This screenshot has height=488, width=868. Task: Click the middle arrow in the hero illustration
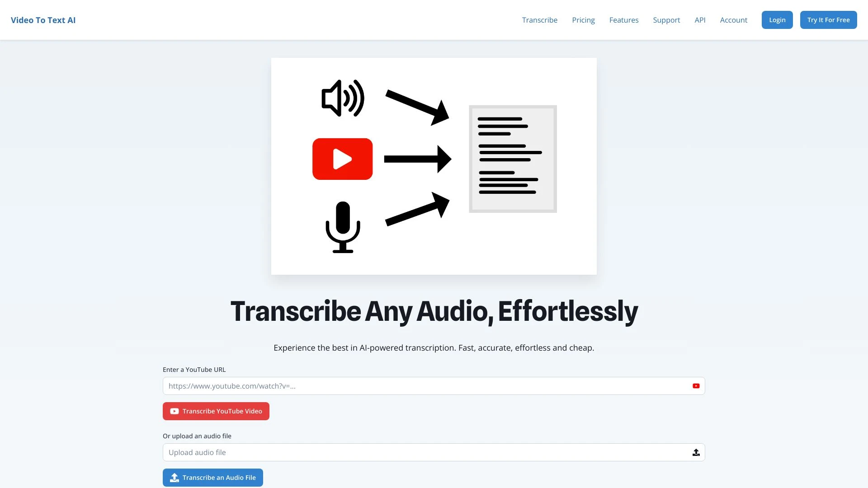tap(417, 159)
